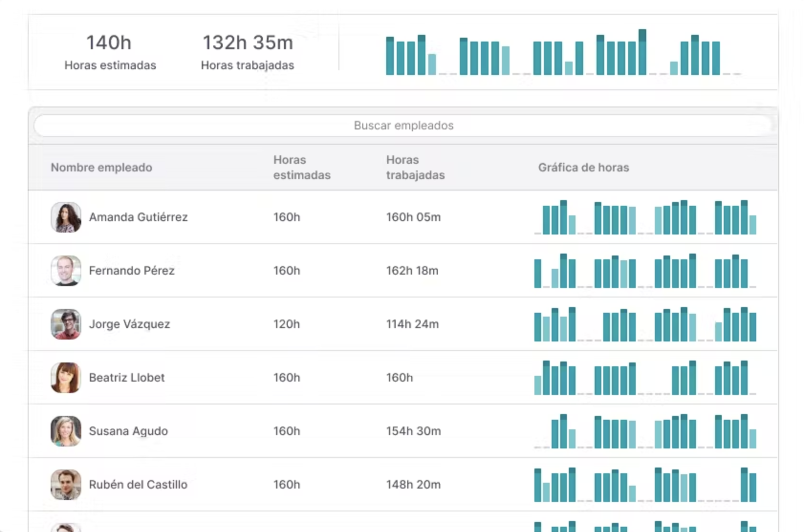This screenshot has width=804, height=532.
Task: Click the Buscar empleados search field
Action: [x=403, y=126]
